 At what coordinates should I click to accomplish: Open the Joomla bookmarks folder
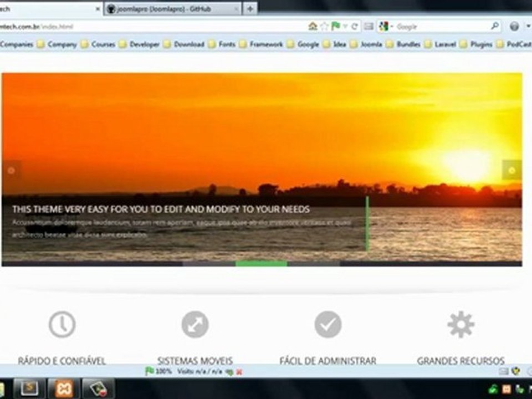click(x=366, y=44)
